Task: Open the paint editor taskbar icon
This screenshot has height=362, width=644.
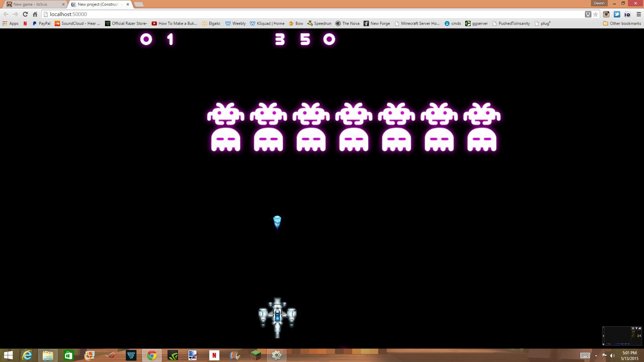Action: 193,355
